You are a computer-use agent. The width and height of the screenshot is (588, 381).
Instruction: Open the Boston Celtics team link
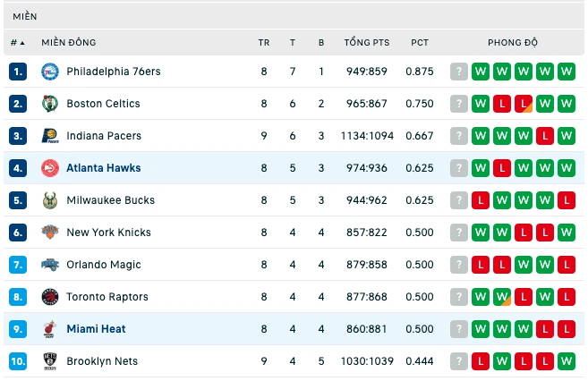(103, 104)
